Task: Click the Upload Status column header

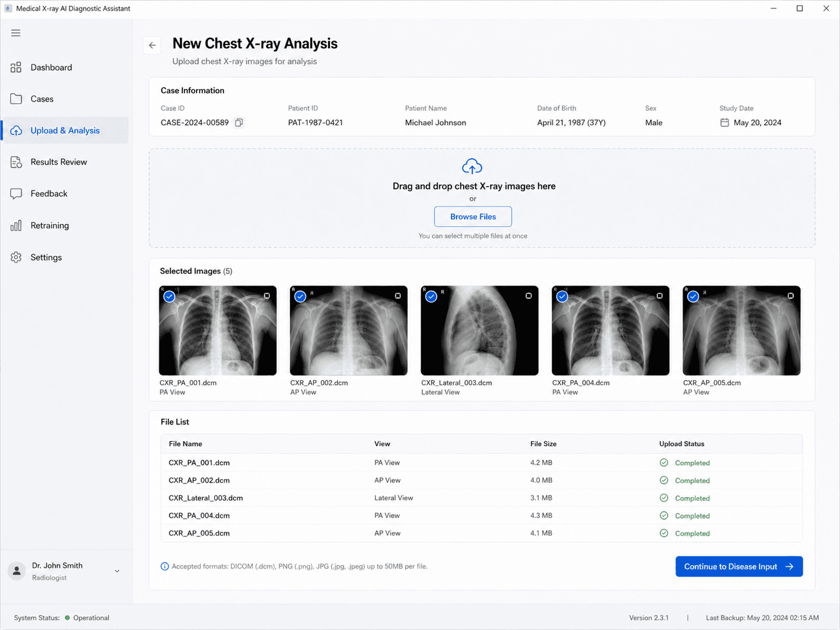Action: click(682, 444)
